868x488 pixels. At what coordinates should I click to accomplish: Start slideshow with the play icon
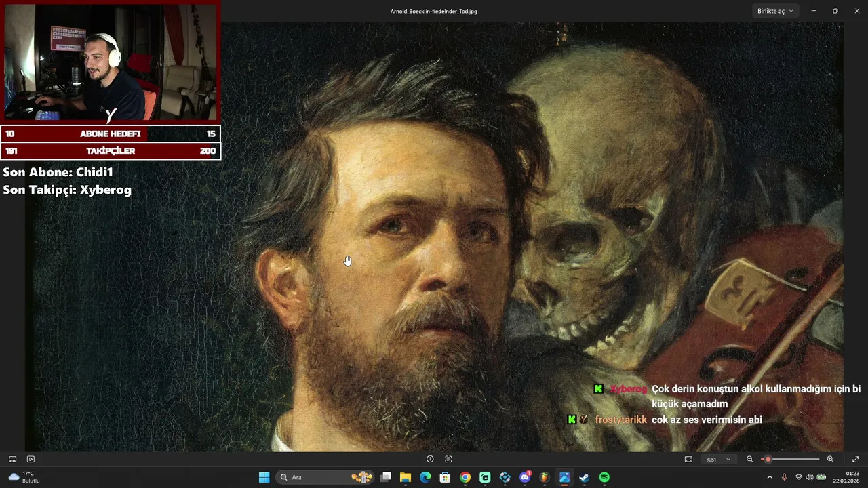point(31,459)
